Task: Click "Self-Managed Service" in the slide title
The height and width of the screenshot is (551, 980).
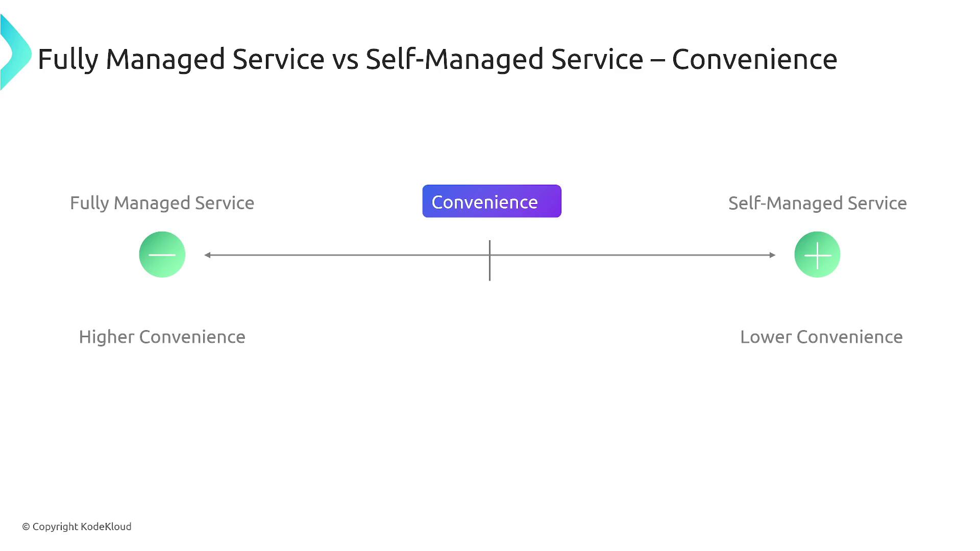Action: point(504,59)
